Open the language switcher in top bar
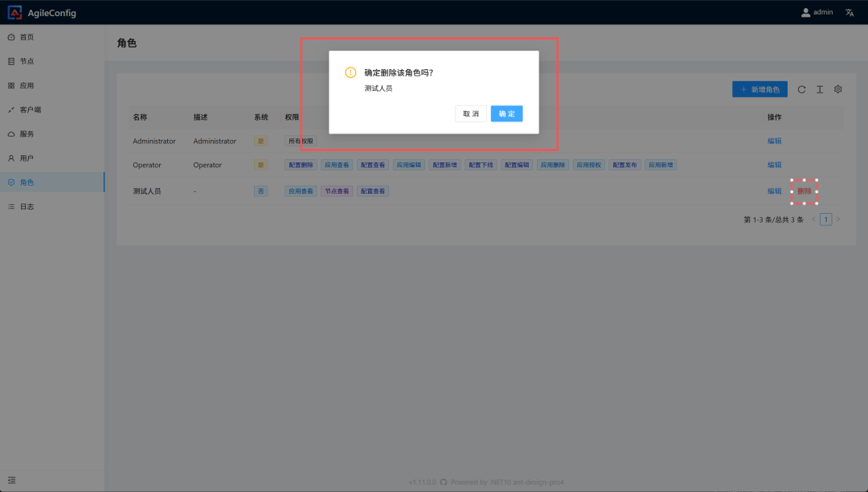Screen dimensions: 868x492 849,12
